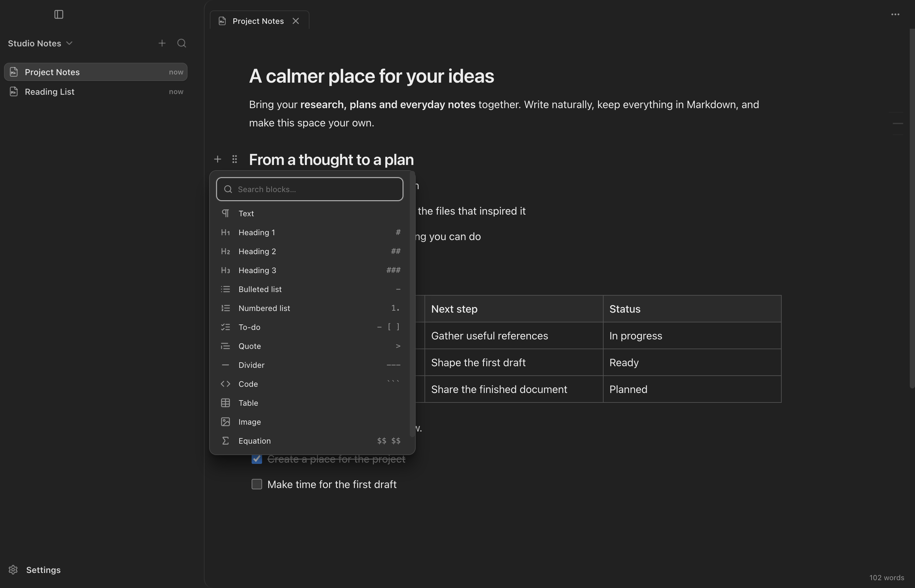Choose Quote from block menu
The image size is (915, 588).
click(x=310, y=346)
